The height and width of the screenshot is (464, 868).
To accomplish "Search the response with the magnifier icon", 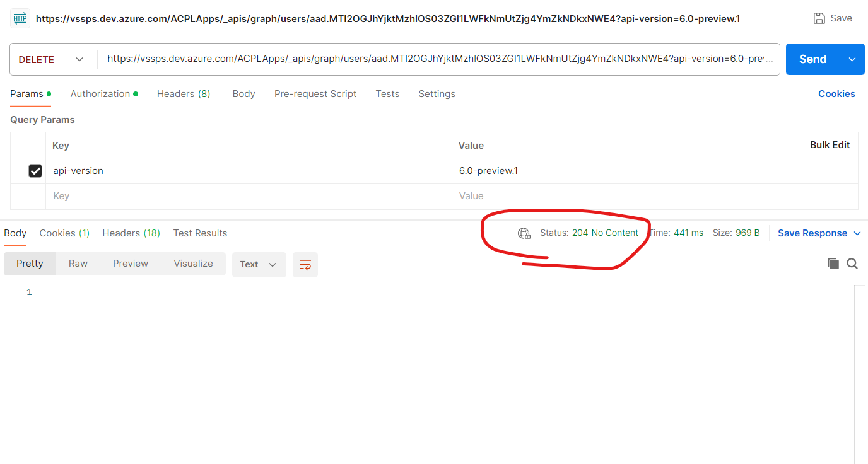I will coord(852,264).
